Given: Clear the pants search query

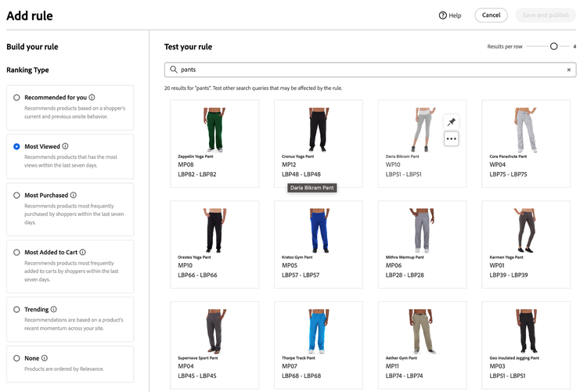Looking at the screenshot, I should click(569, 70).
